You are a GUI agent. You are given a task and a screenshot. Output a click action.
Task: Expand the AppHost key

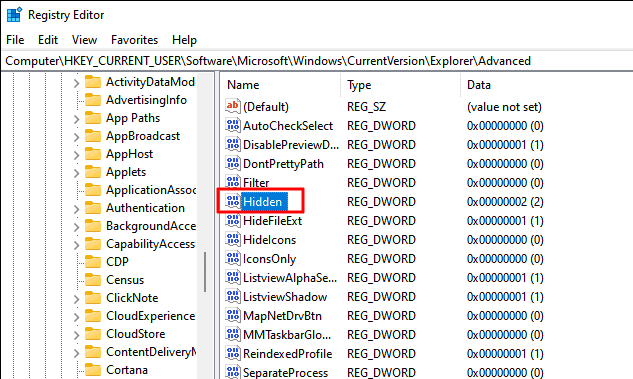click(x=76, y=155)
